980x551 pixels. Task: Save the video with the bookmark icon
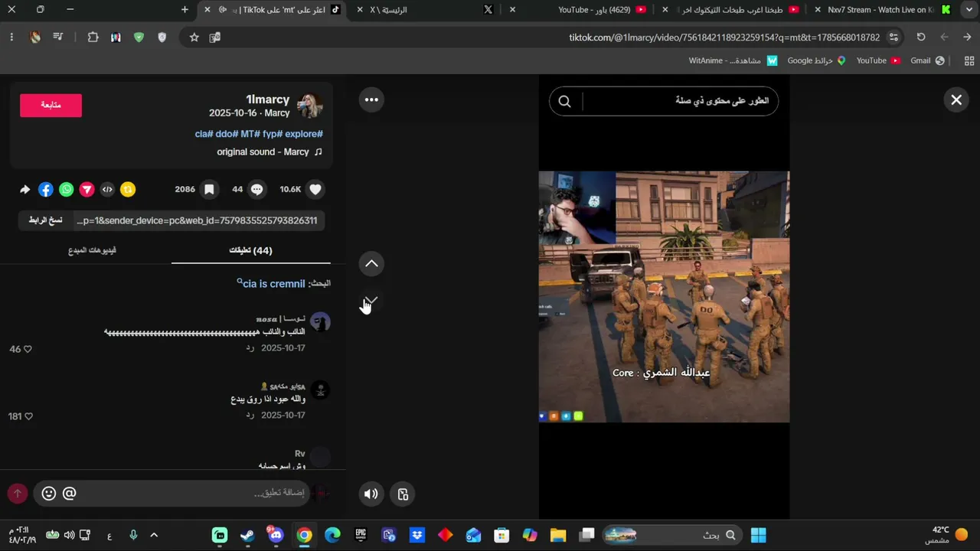209,190
